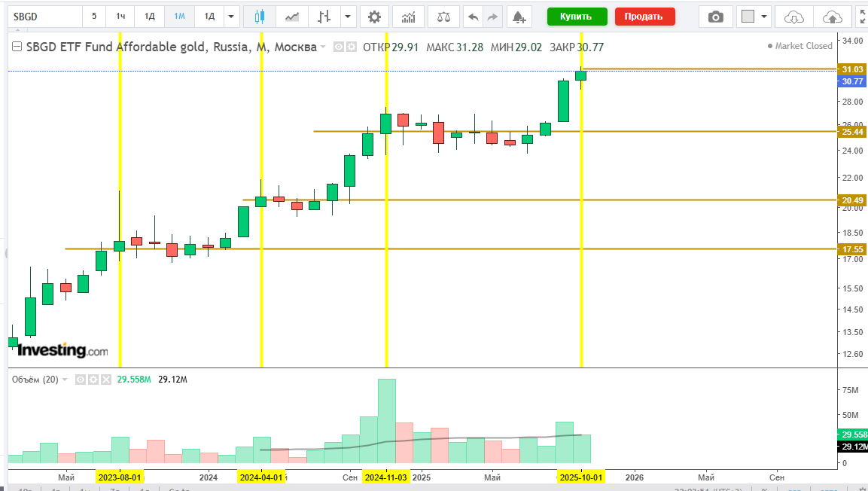The image size is (868, 491).
Task: Click the 2024-04-01 date marker
Action: (260, 477)
